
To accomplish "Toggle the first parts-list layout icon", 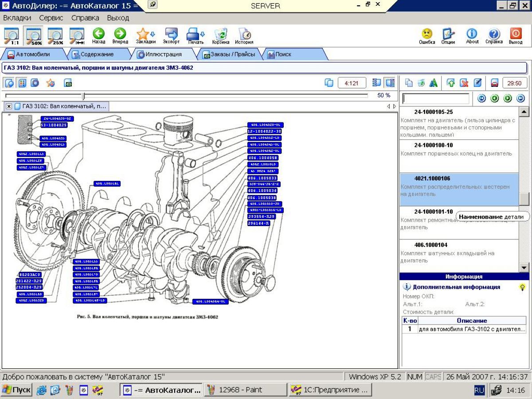I will (x=377, y=83).
